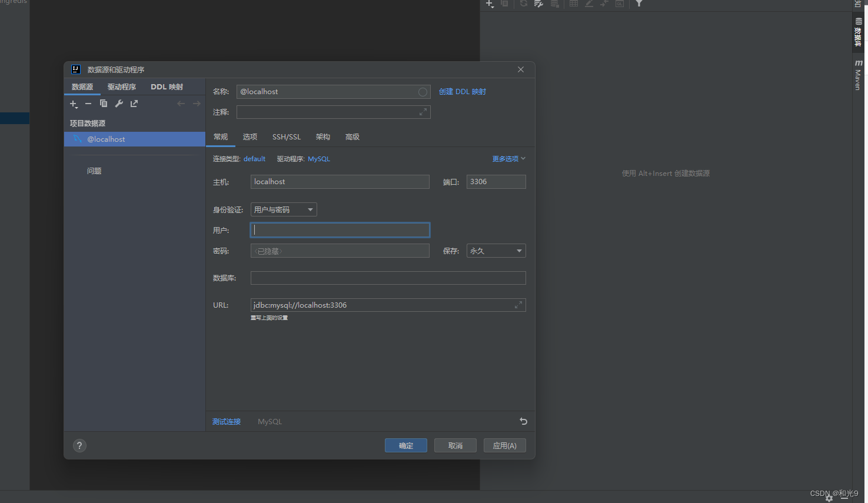This screenshot has height=503, width=868.
Task: Open the Database tool window in the right sidebar
Action: click(859, 32)
